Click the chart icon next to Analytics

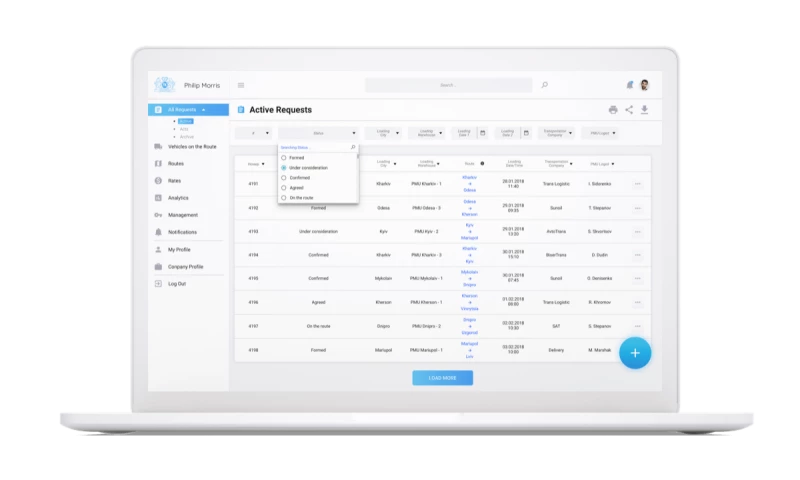158,198
